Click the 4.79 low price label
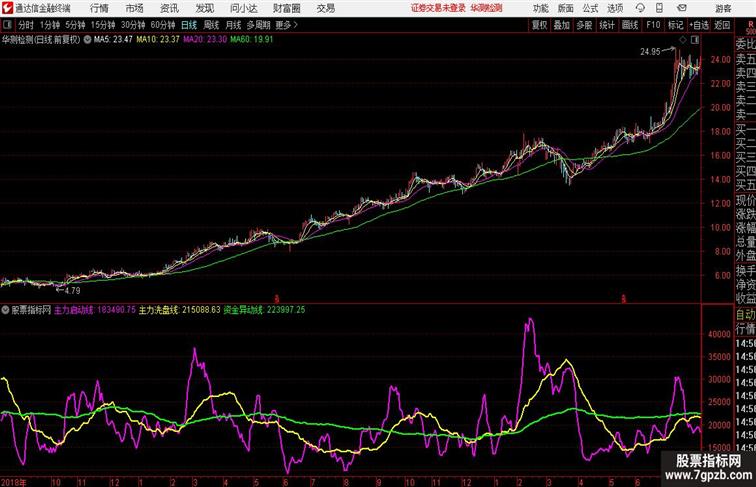 tap(72, 290)
